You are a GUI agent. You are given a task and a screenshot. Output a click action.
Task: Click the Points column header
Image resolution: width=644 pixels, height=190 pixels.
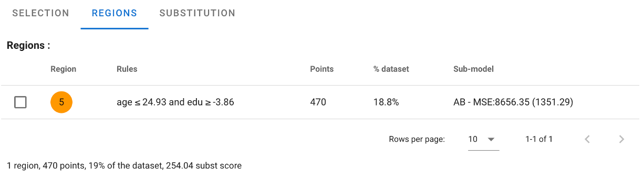(322, 69)
